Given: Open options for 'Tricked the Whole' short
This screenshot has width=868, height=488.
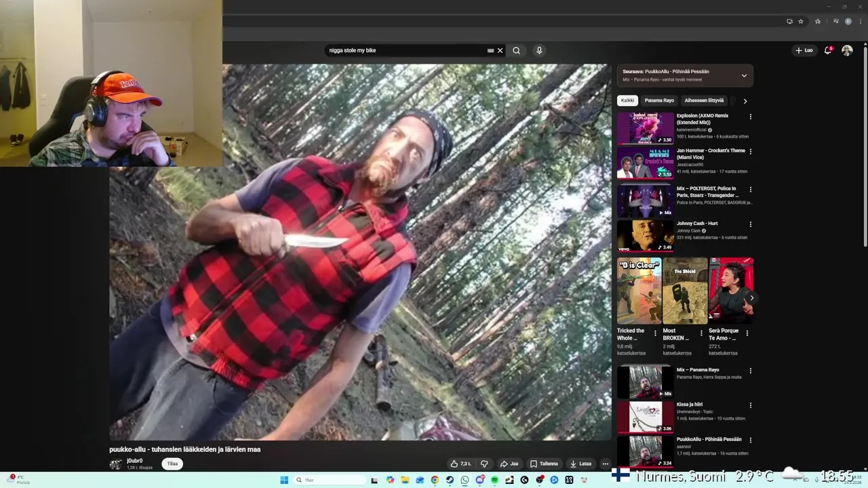Looking at the screenshot, I should [x=655, y=333].
